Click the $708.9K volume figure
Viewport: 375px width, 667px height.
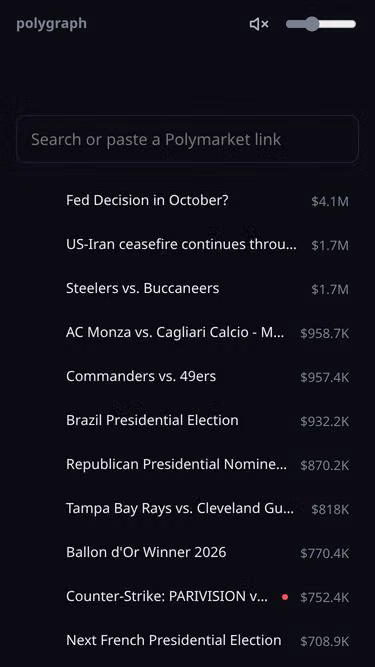click(324, 641)
